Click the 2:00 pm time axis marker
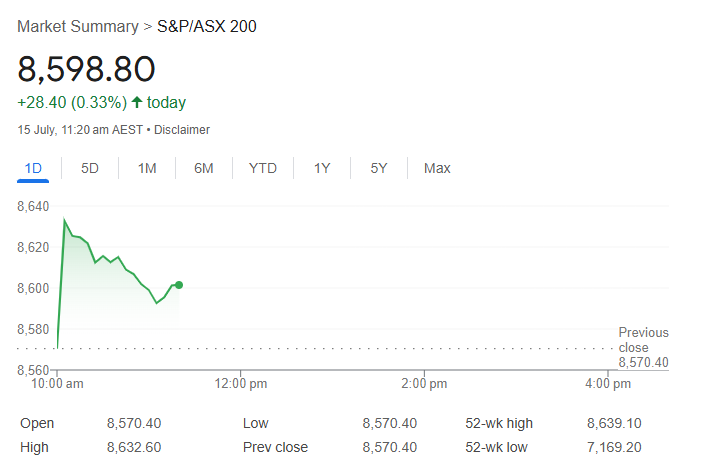 (424, 384)
